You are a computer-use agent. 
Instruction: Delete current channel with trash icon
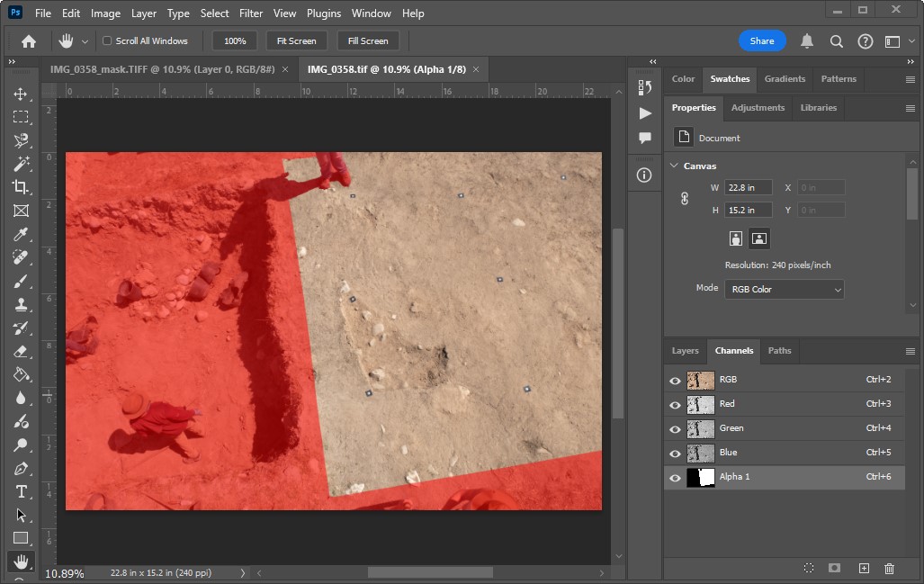(889, 569)
